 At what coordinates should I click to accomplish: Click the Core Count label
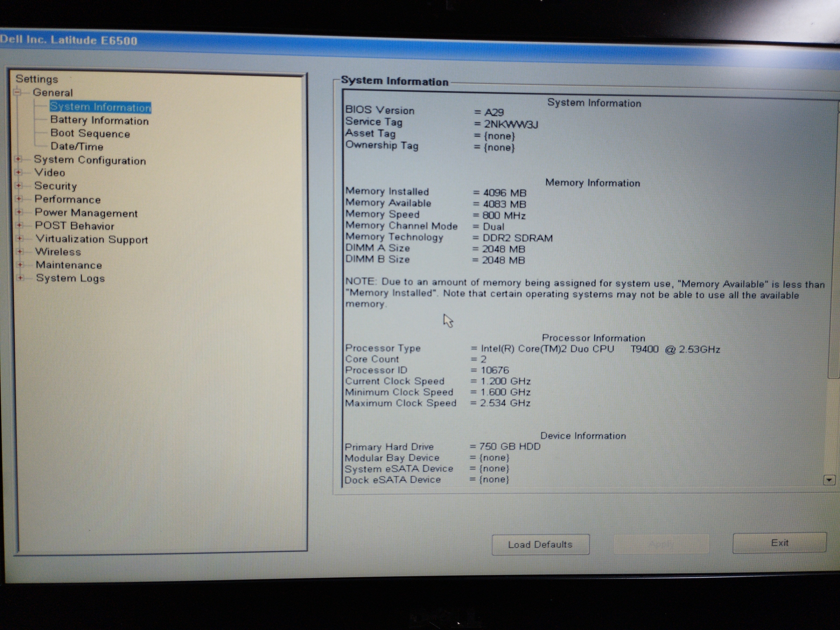point(372,359)
